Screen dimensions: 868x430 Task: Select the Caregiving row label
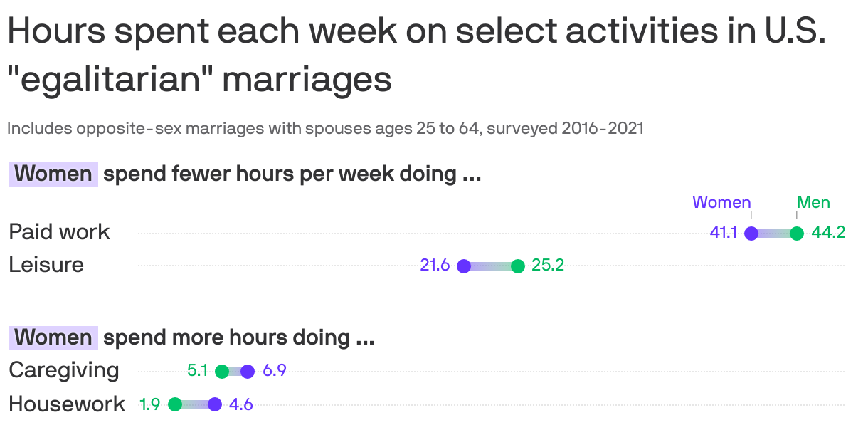tap(64, 370)
